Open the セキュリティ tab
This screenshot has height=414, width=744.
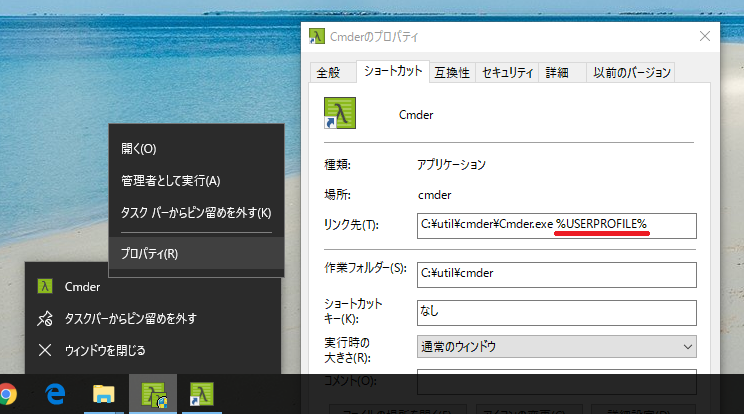[x=507, y=73]
